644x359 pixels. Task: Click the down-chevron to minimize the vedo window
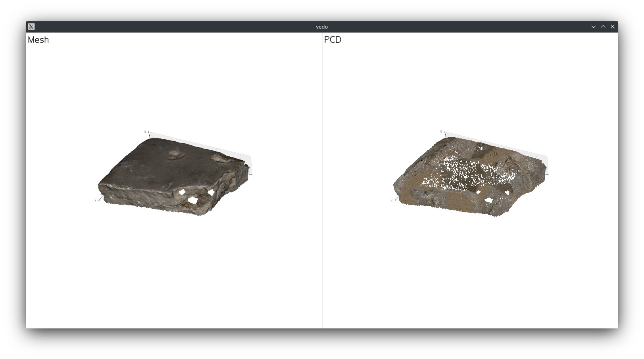point(593,27)
